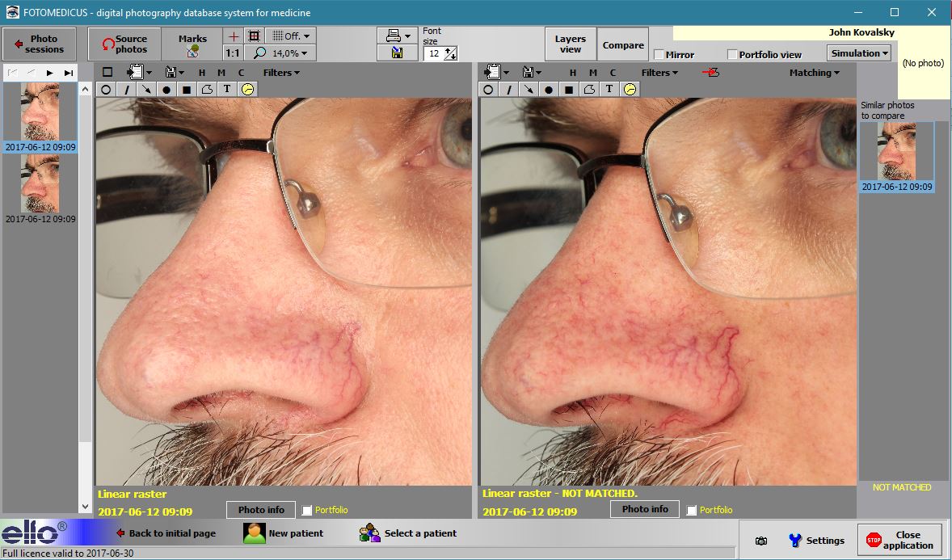Enable the Mirror checkbox
The height and width of the screenshot is (560, 952).
tap(659, 55)
